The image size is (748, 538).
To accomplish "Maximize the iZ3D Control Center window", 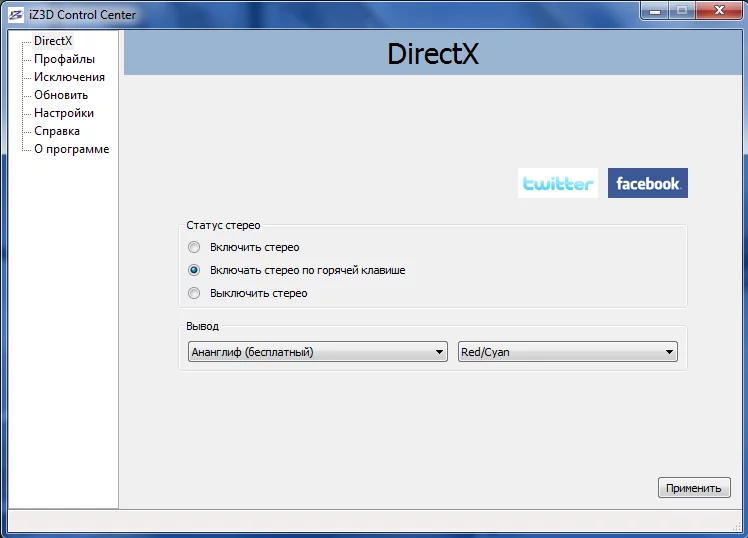I will (682, 10).
